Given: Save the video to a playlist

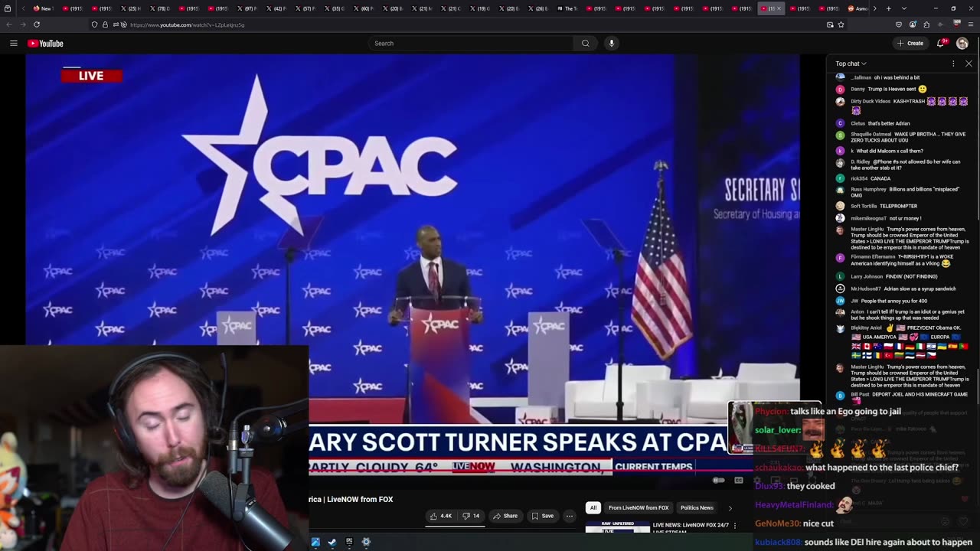Looking at the screenshot, I should tap(543, 516).
